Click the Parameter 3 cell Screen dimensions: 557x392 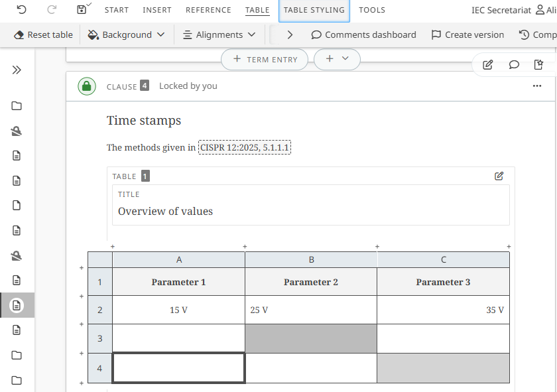tap(444, 282)
